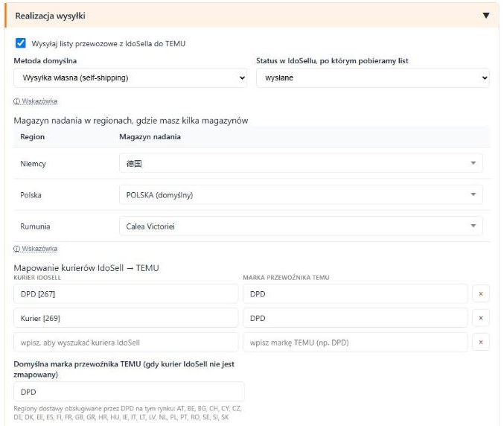504x426 pixels.
Task: Open the Metoda domyślna dropdown
Action: tap(130, 77)
